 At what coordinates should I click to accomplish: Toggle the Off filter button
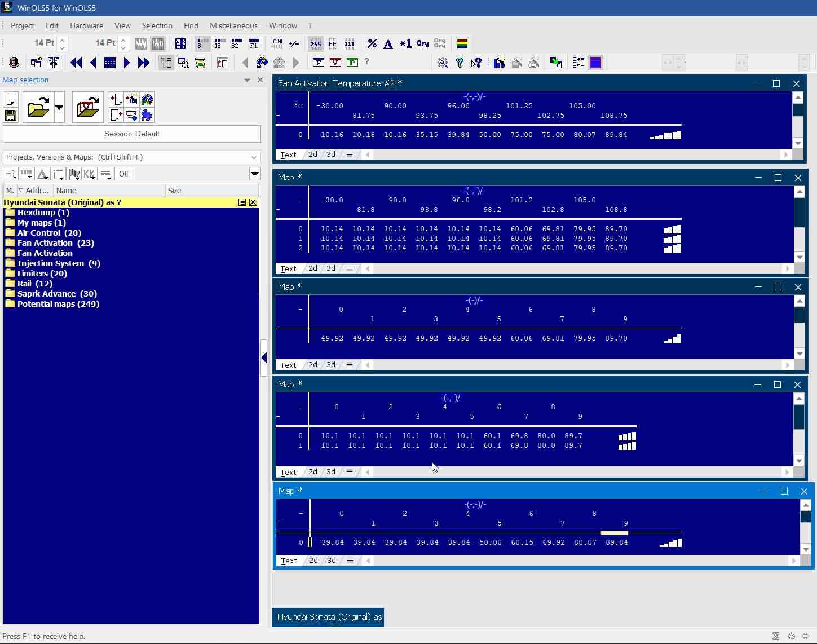(123, 174)
